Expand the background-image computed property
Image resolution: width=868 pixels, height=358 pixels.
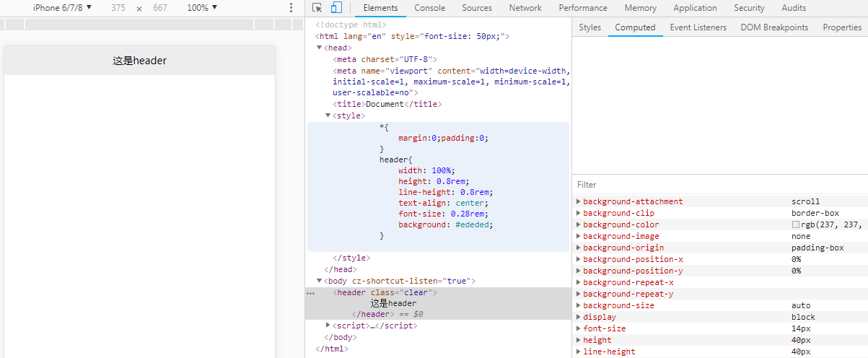click(x=579, y=236)
